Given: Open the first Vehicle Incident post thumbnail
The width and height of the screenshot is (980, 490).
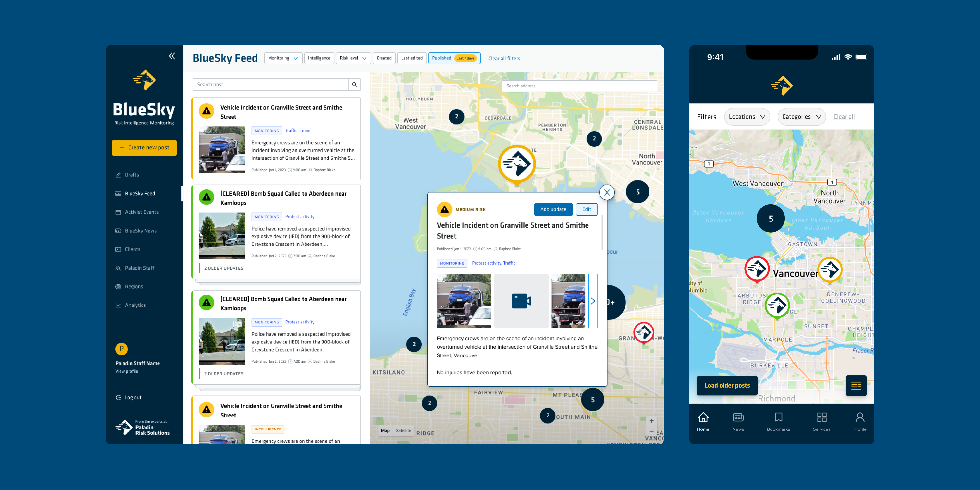Looking at the screenshot, I should click(222, 149).
